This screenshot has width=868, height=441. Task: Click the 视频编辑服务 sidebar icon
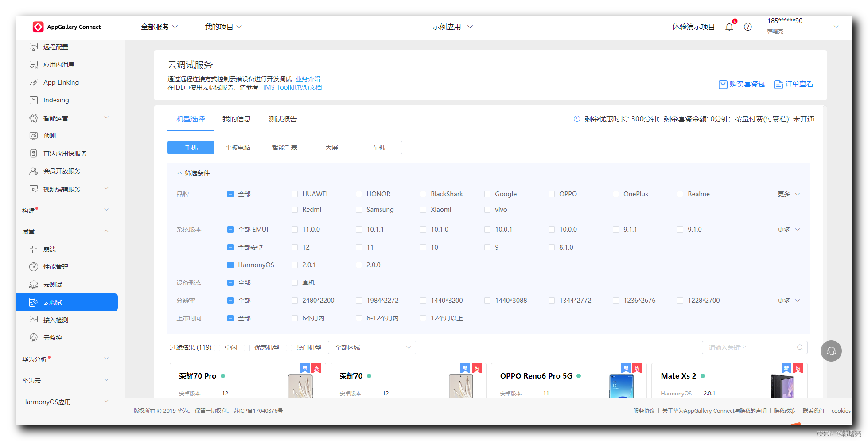coord(34,189)
